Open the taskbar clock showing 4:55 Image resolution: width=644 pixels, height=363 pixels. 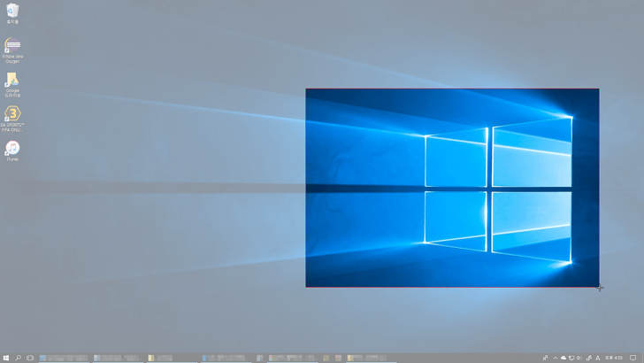[x=614, y=358]
